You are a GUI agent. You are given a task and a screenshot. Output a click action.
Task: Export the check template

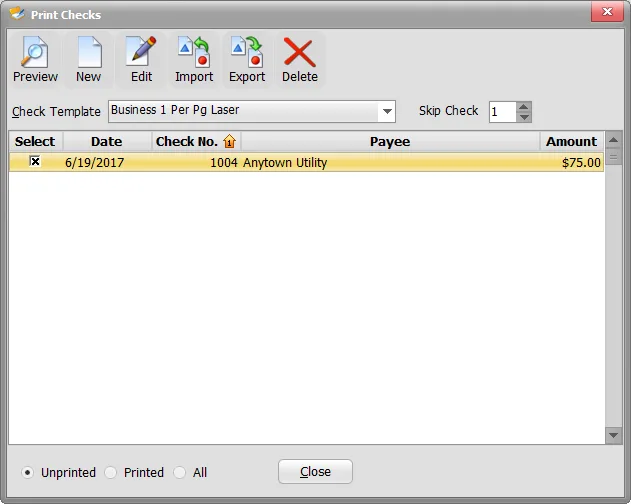[x=247, y=60]
